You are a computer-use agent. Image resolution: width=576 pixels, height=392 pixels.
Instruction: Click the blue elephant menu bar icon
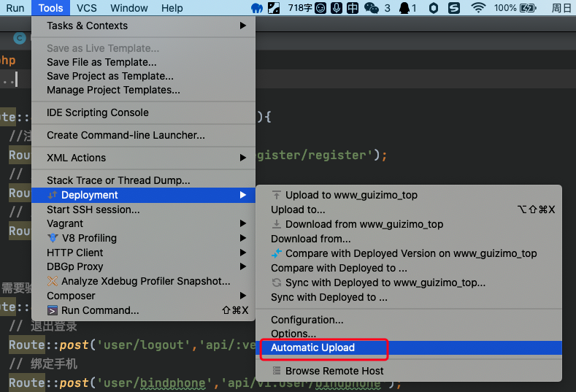257,8
